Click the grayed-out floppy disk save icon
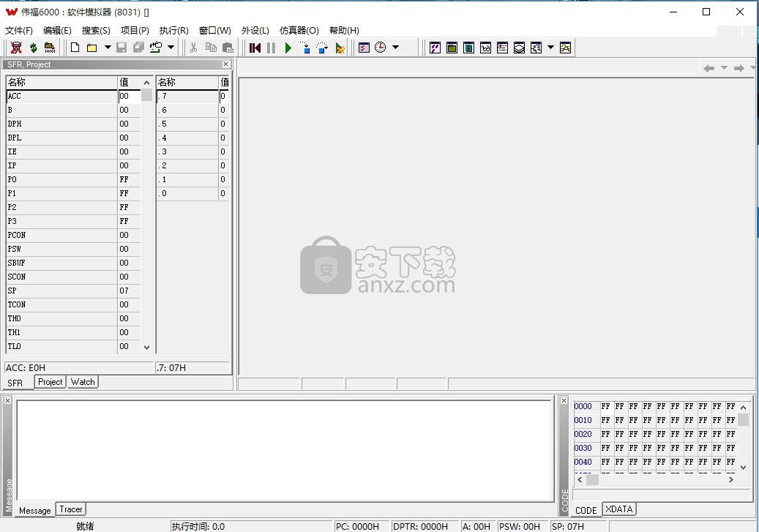 (121, 48)
